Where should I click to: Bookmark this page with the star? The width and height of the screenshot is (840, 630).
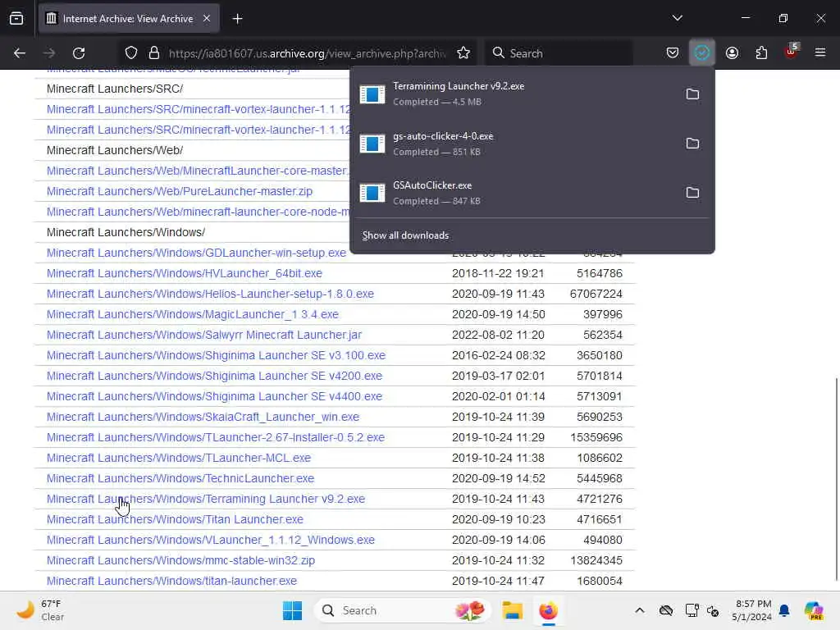[463, 53]
